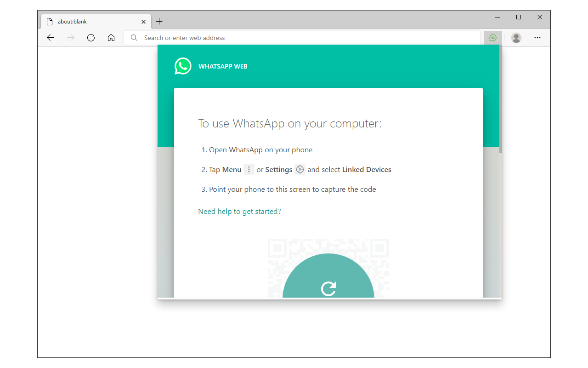Click the WhatsApp extension icon in toolbar
Screen dimensions: 588x368
point(493,38)
